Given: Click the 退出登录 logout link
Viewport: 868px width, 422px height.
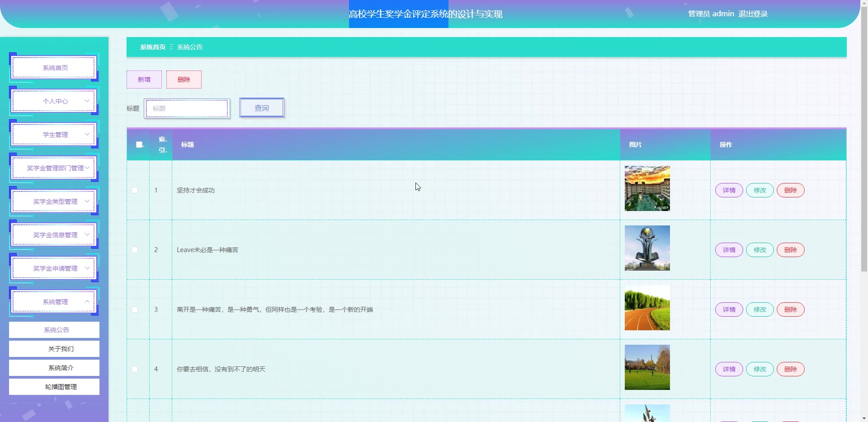Looking at the screenshot, I should [753, 14].
